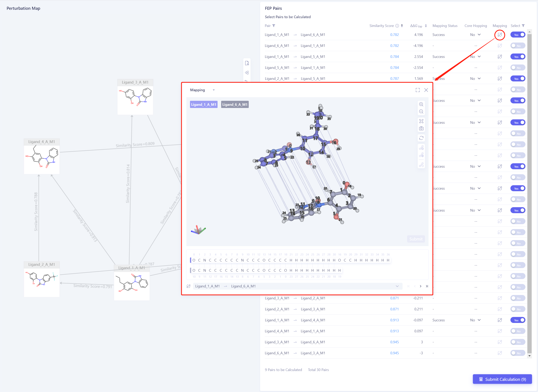Turn off Select toggle for Ligand_1_A_M1 to Ligand_6_A_M1
The width and height of the screenshot is (538, 392).
pyautogui.click(x=518, y=35)
